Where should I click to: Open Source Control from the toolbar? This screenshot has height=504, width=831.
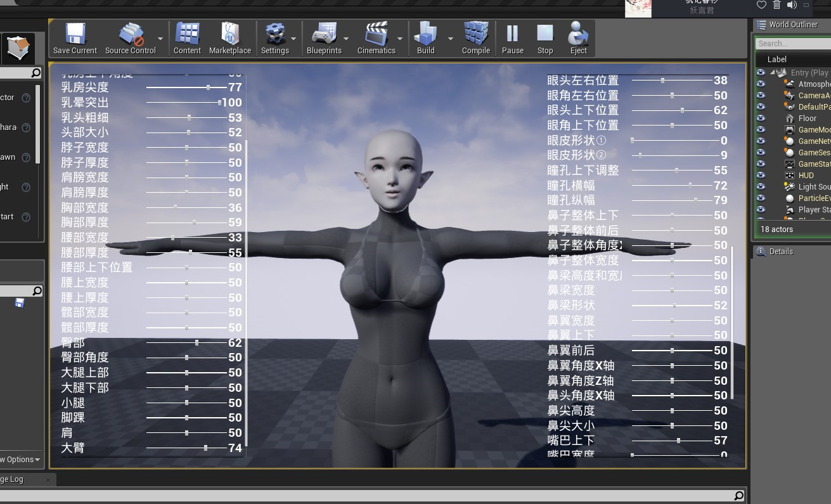130,38
